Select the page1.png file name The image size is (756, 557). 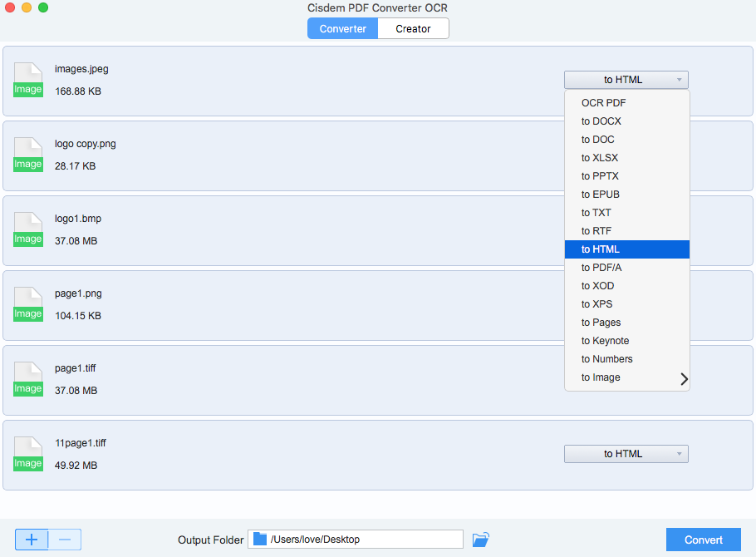coord(78,293)
